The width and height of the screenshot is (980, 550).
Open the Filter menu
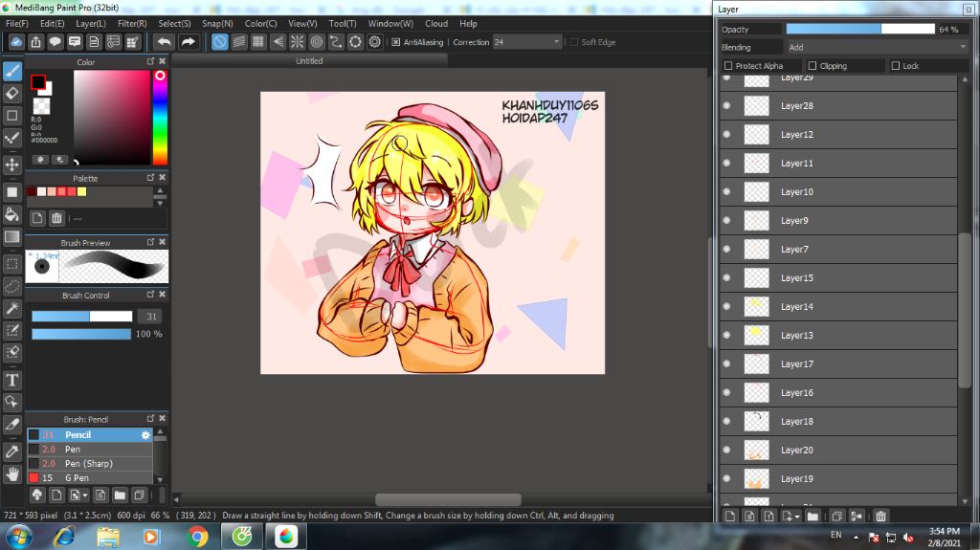[x=132, y=23]
